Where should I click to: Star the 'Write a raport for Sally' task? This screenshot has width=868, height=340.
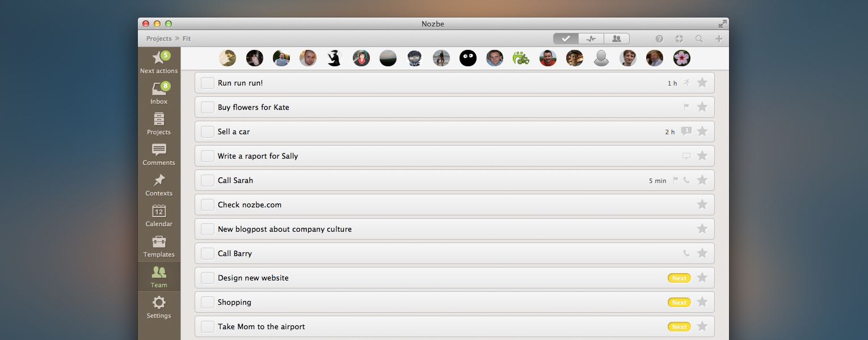[x=702, y=156]
